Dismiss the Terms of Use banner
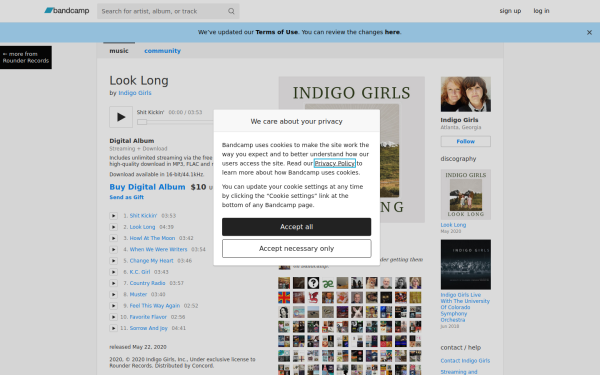 click(x=589, y=33)
